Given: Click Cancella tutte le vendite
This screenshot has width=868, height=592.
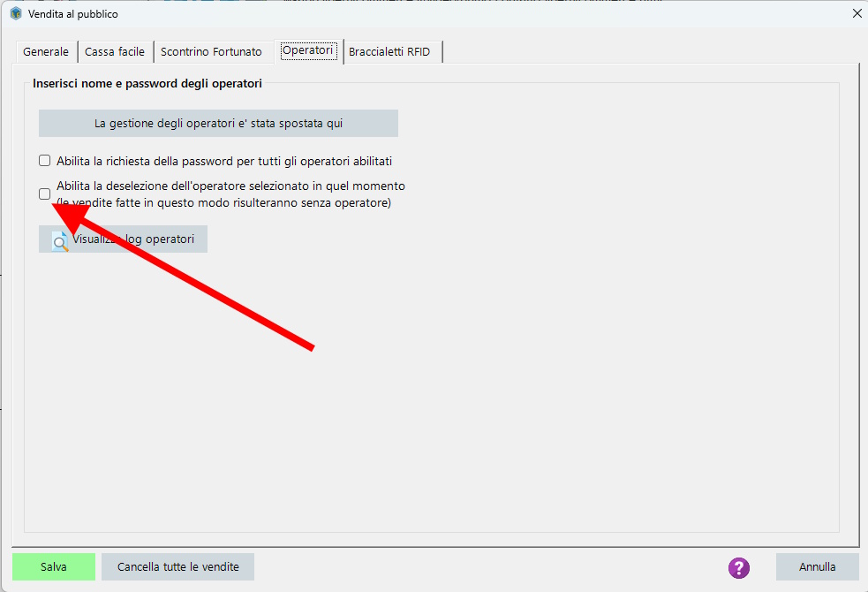Looking at the screenshot, I should coord(177,566).
